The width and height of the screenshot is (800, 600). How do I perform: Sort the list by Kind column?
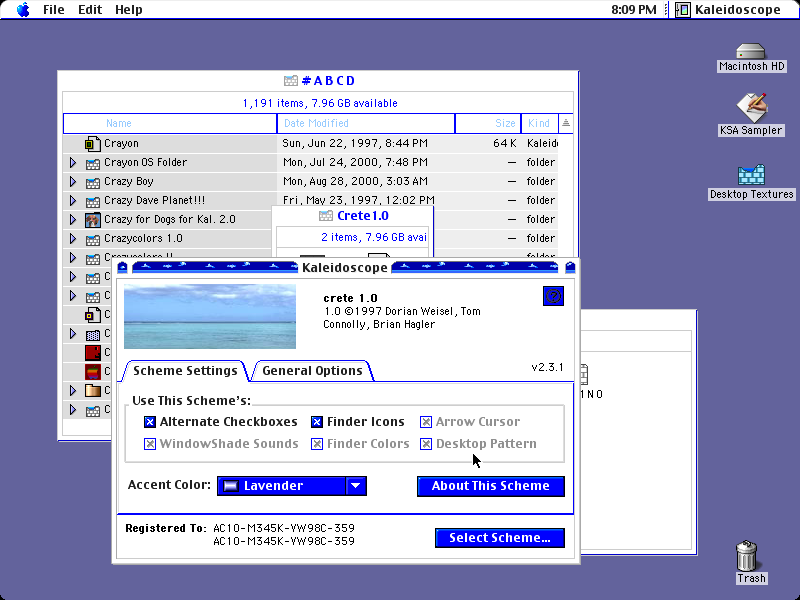click(540, 123)
